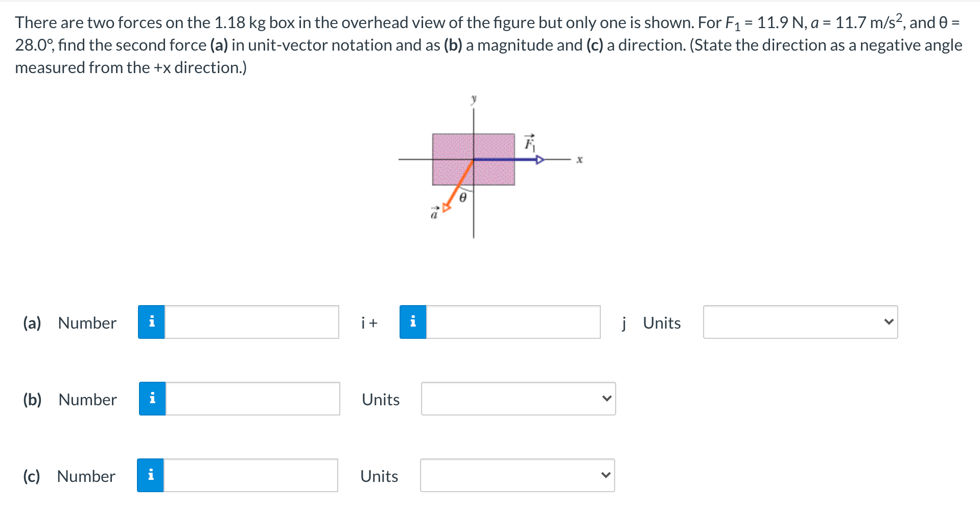Click the part (b) dropdown chevron arrow
Viewport: 980px width, 508px height.
[606, 399]
